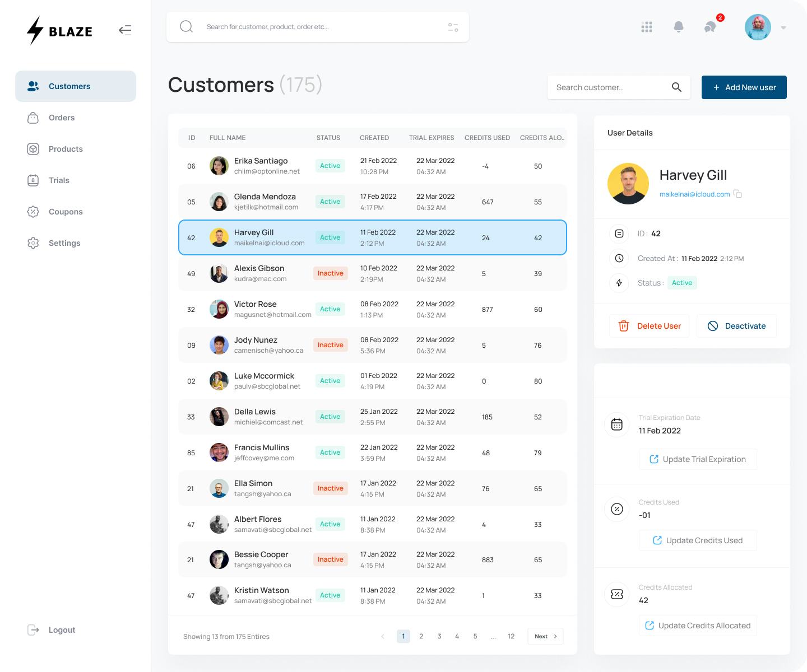Viewport: 807px width, 672px height.
Task: Open the Trials section from sidebar
Action: [59, 180]
